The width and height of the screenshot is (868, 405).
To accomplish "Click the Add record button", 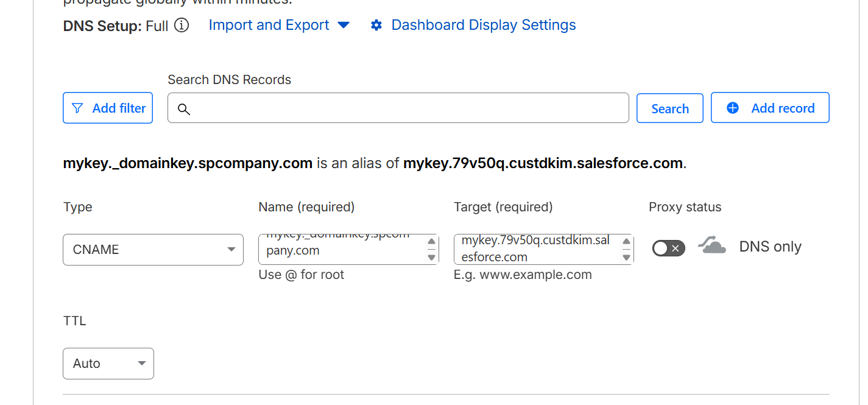I will (x=770, y=108).
